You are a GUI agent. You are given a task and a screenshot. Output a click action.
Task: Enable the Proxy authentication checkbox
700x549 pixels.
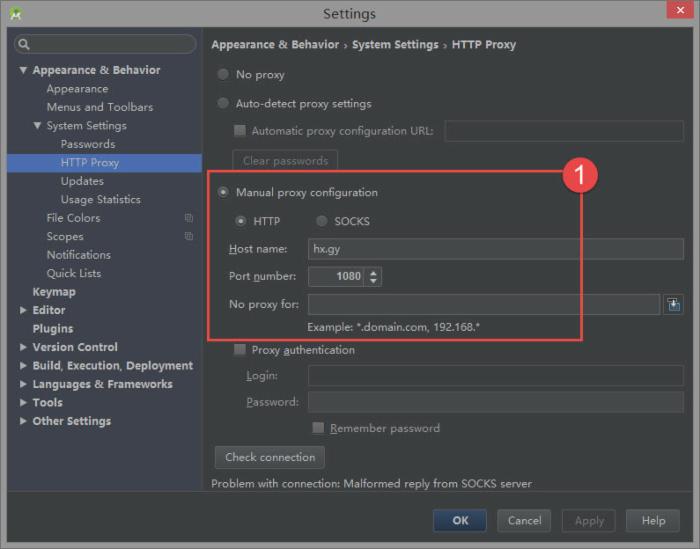click(x=239, y=350)
